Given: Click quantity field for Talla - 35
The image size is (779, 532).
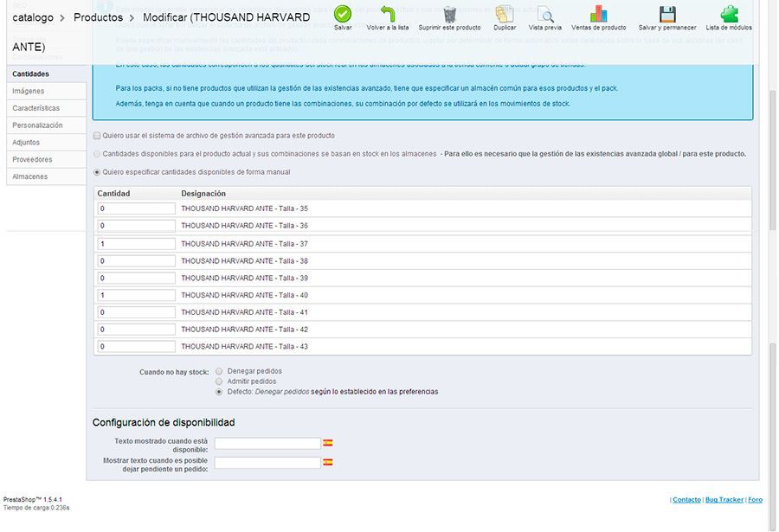Looking at the screenshot, I should point(136,208).
